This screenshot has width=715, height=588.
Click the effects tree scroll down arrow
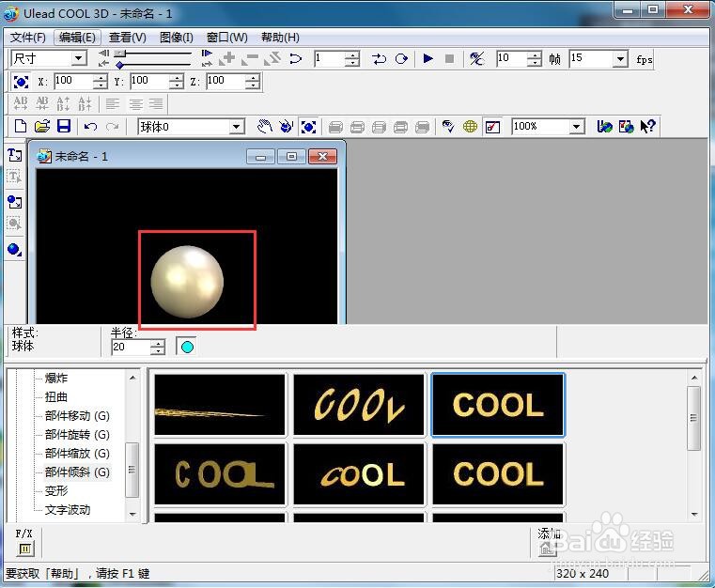click(132, 514)
